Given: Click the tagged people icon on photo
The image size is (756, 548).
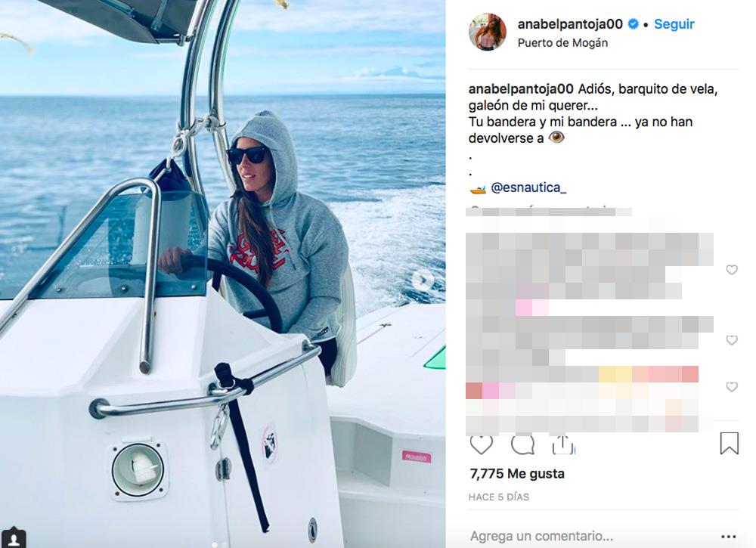Looking at the screenshot, I should coord(14,537).
